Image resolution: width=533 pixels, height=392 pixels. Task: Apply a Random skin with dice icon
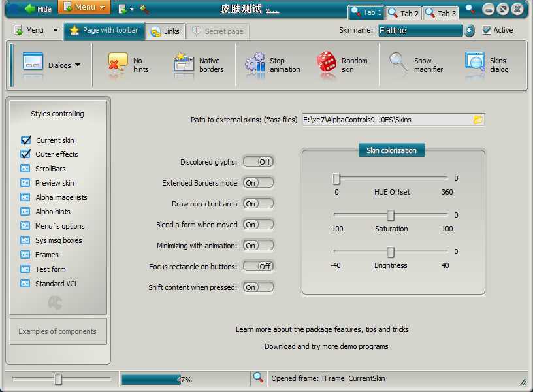click(327, 64)
